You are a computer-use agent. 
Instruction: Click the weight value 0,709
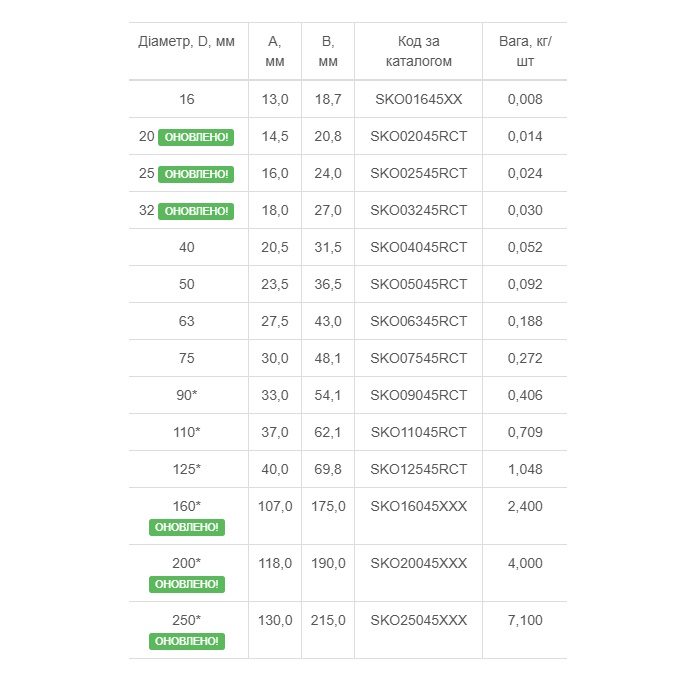pyautogui.click(x=525, y=432)
